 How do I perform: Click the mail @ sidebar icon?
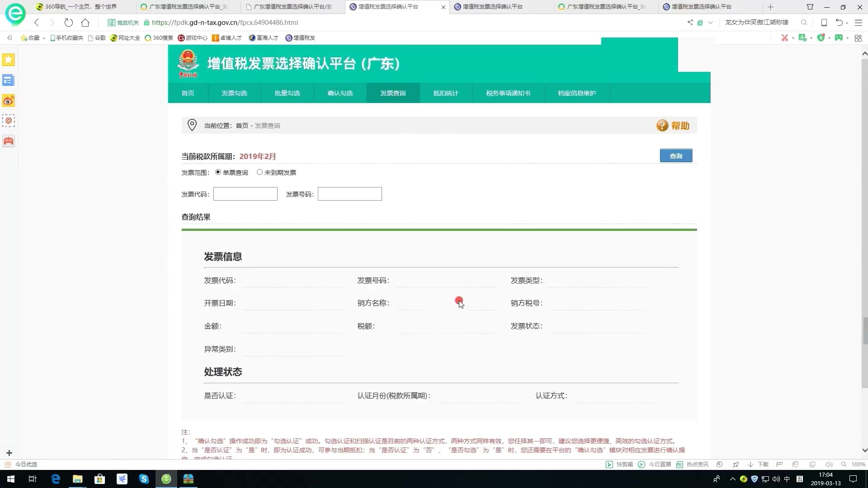pos(9,121)
